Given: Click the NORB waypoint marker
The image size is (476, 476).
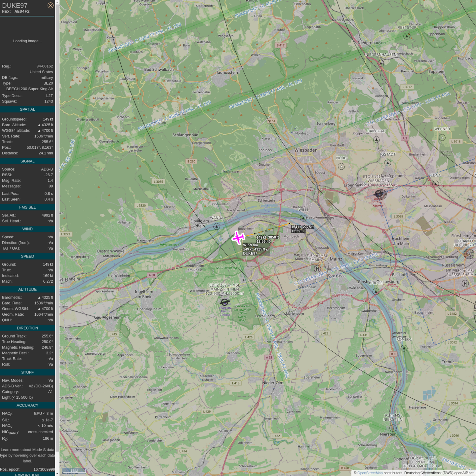Looking at the screenshot, I should [341, 166].
